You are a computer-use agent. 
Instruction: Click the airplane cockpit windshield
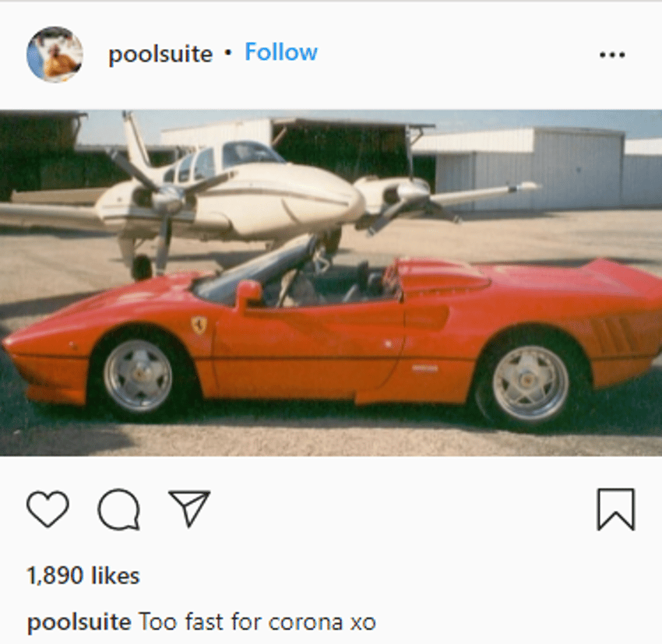(250, 154)
